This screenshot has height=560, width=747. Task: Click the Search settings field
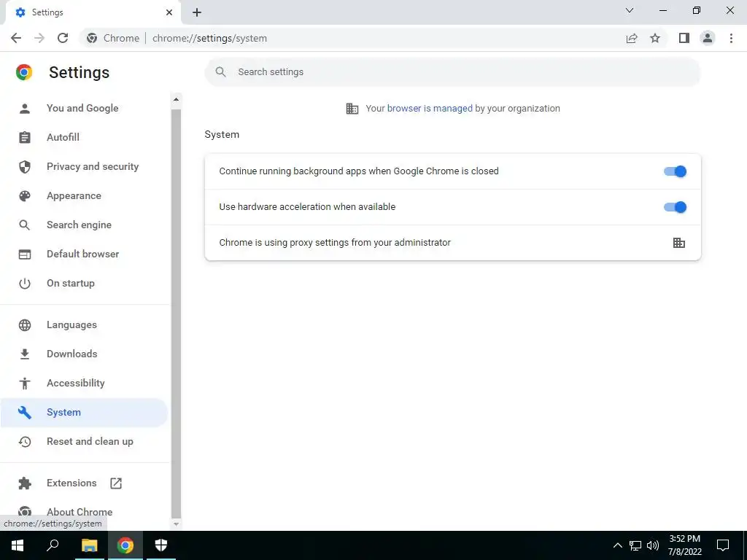click(452, 72)
